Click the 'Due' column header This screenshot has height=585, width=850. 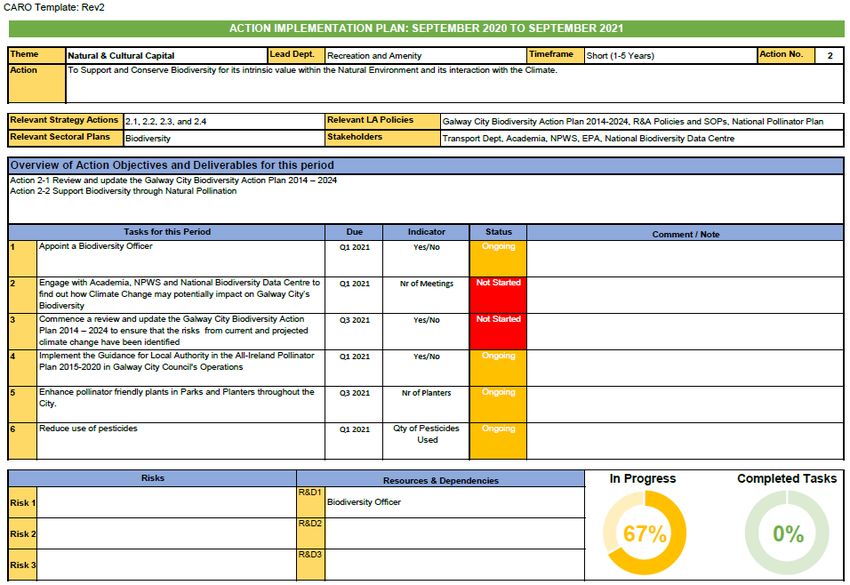(x=354, y=232)
